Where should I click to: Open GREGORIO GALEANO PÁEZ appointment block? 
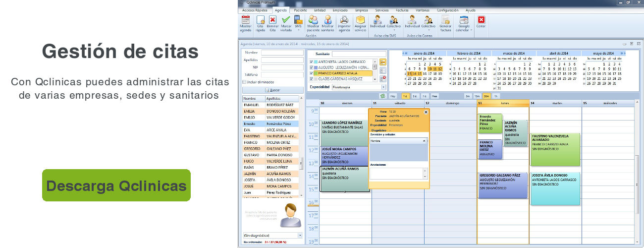point(502,185)
